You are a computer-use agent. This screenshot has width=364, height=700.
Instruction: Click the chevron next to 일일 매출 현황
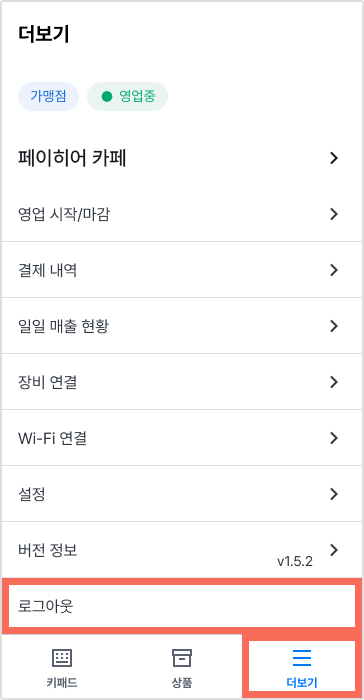click(334, 326)
